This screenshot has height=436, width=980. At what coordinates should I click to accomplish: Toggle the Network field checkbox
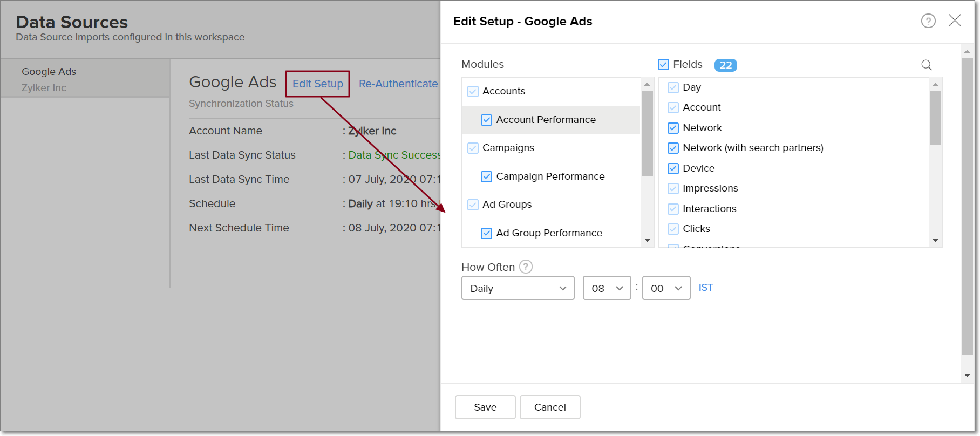tap(673, 128)
